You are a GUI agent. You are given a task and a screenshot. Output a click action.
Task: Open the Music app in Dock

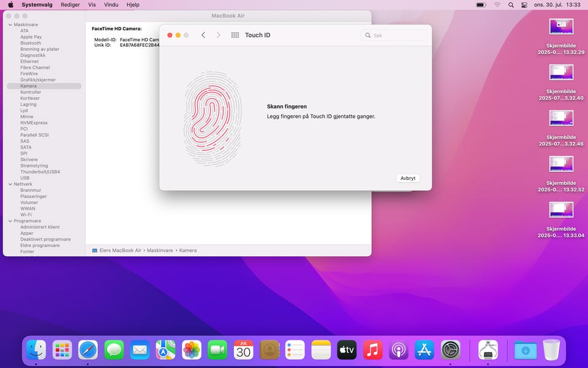372,350
